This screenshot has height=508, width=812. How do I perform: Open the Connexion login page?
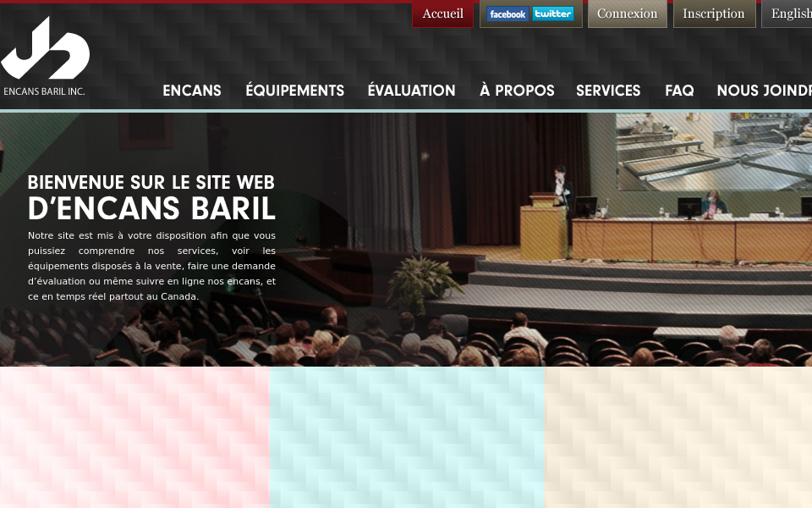tap(627, 14)
